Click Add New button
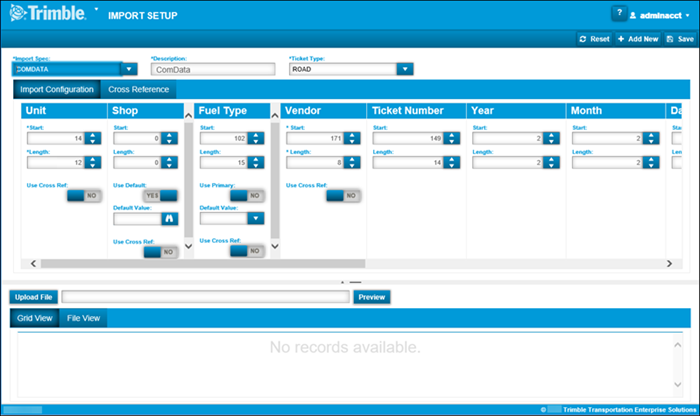 click(638, 39)
